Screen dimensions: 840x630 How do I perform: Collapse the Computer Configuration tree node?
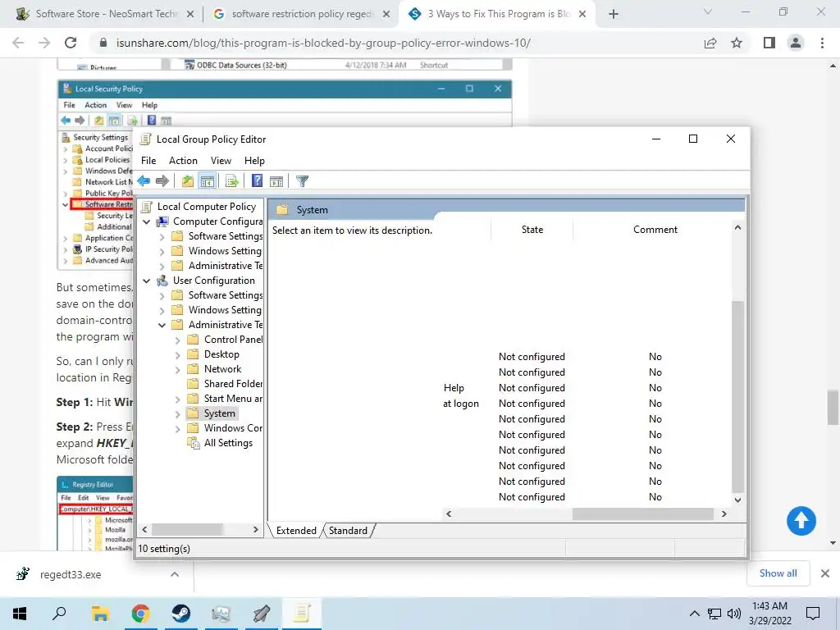(146, 221)
